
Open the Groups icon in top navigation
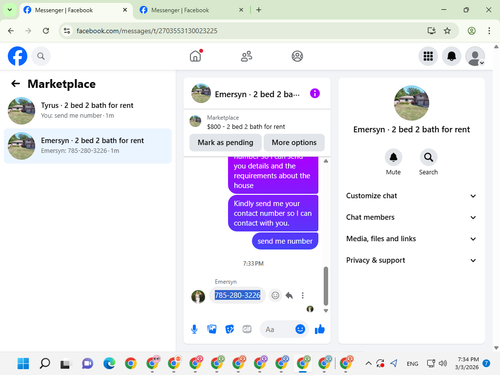click(297, 56)
